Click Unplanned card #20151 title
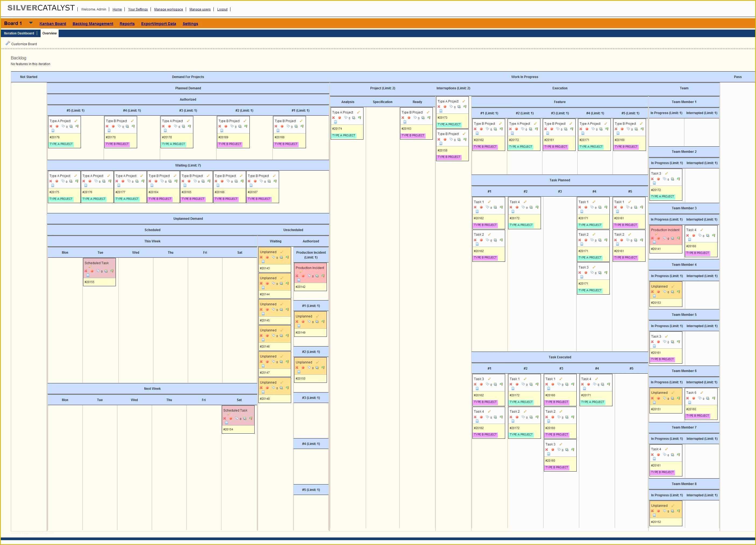 click(x=659, y=392)
